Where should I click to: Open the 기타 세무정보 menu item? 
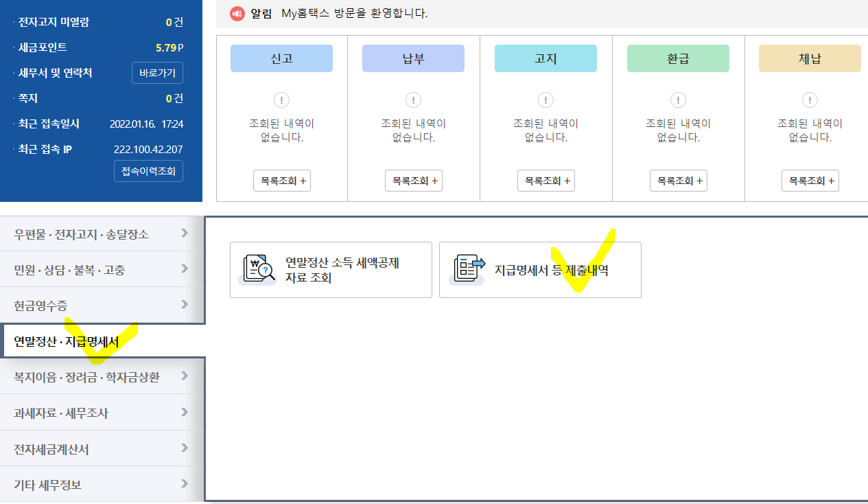(102, 484)
